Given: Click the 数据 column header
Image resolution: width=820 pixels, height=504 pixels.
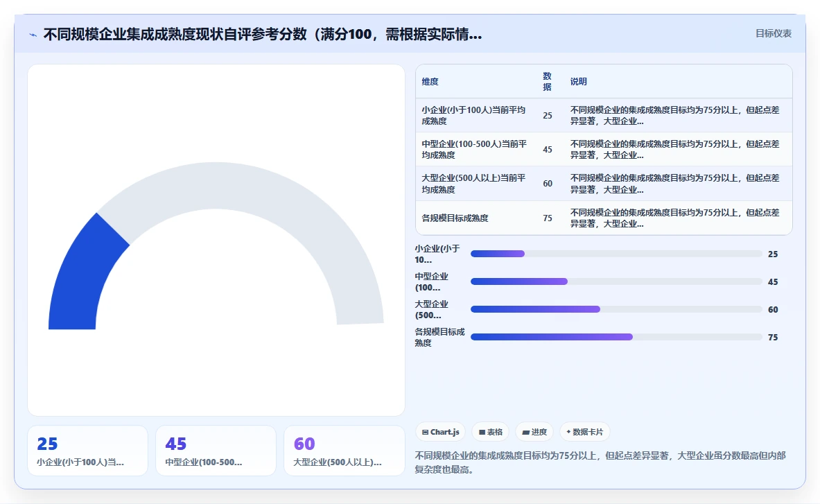Looking at the screenshot, I should (x=547, y=82).
